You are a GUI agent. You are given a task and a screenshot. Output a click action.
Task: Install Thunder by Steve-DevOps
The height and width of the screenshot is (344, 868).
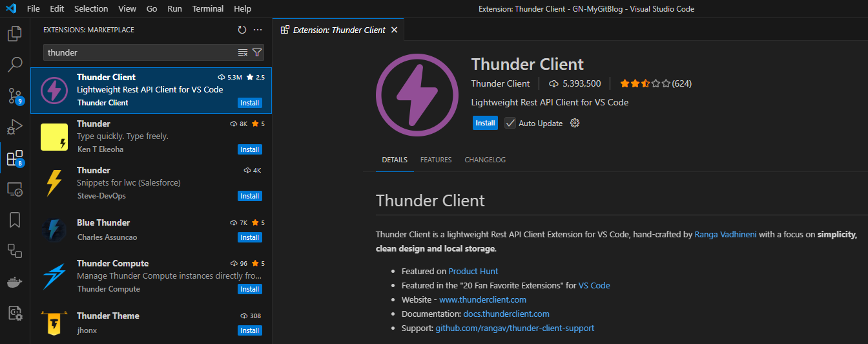pos(250,196)
